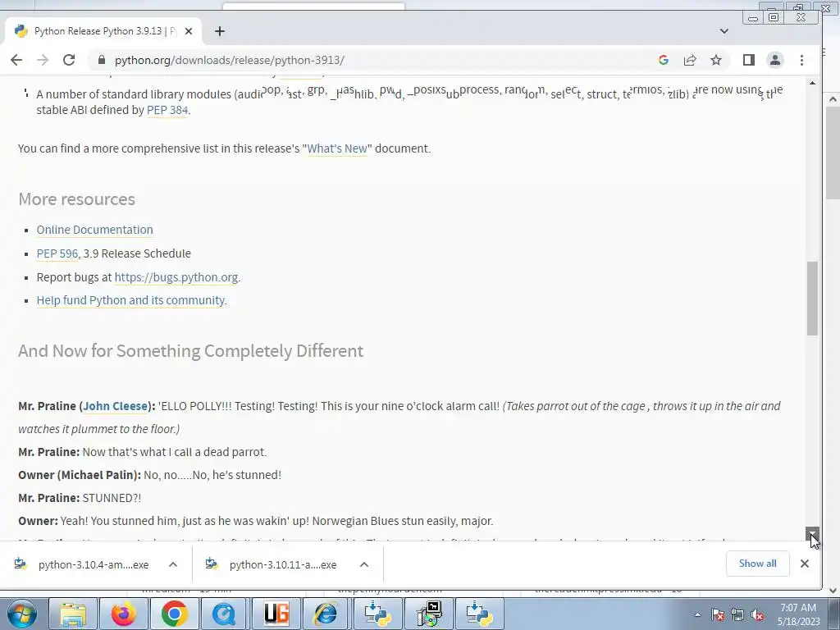Image resolution: width=840 pixels, height=630 pixels.
Task: Open the What's New document link
Action: 337,148
